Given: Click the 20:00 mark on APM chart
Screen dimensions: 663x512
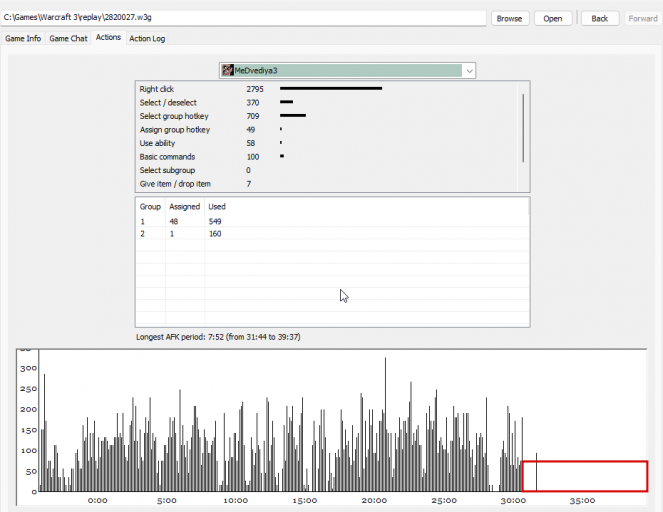Looking at the screenshot, I should 374,501.
